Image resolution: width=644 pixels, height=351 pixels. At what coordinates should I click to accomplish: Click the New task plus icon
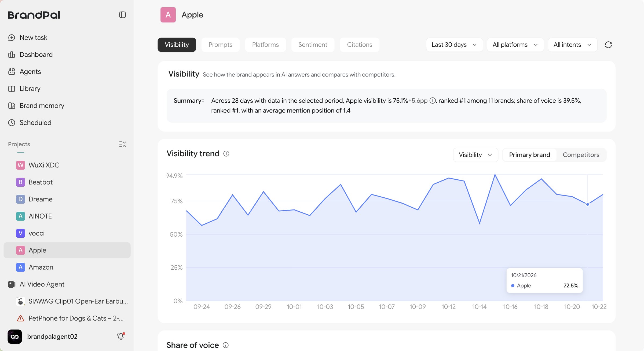pos(12,38)
